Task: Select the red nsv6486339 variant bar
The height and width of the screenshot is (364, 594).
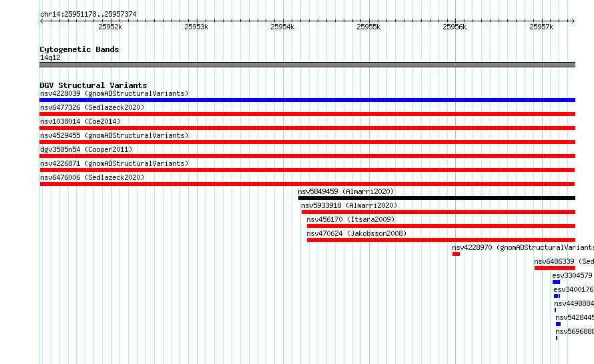Action: pos(555,268)
